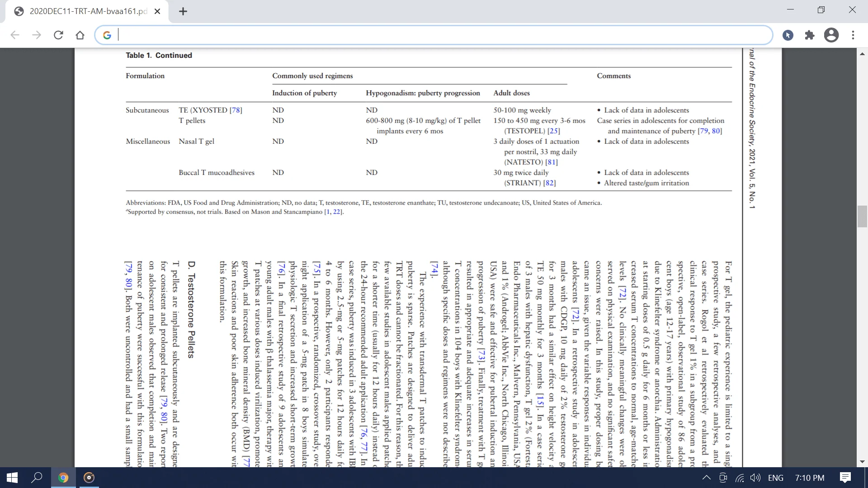Click the 'D. Testosterone Pellets' section heading

click(x=191, y=310)
